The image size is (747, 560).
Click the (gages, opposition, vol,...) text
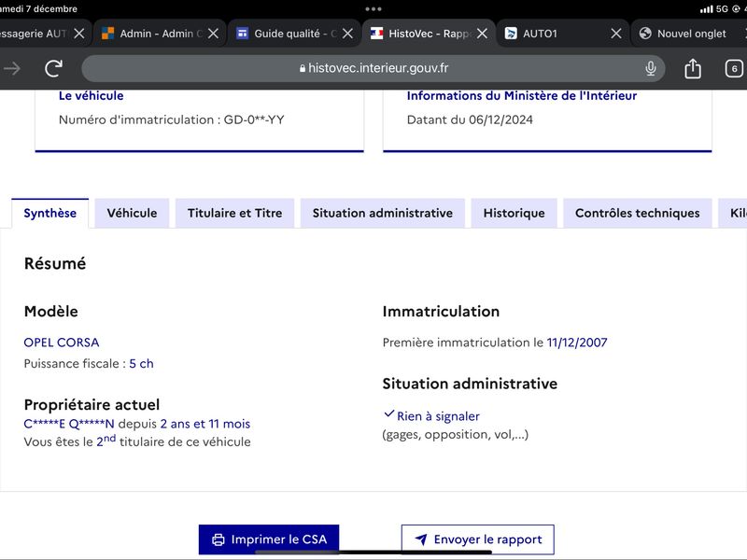tap(456, 435)
